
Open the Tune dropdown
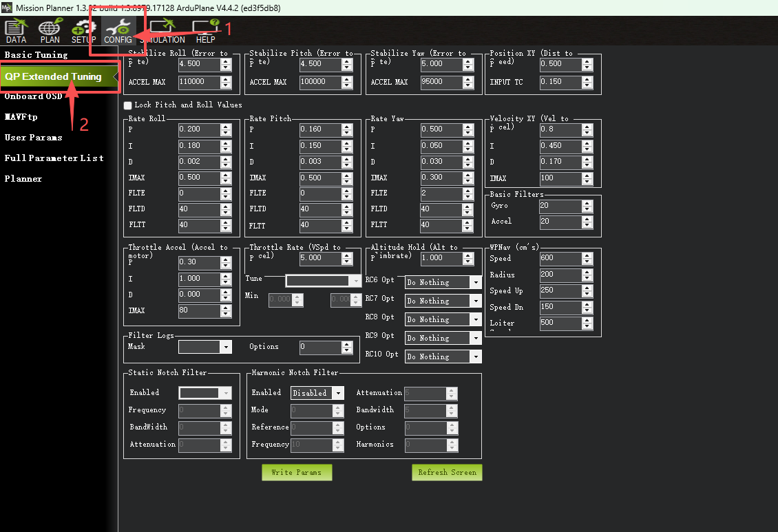(x=323, y=281)
